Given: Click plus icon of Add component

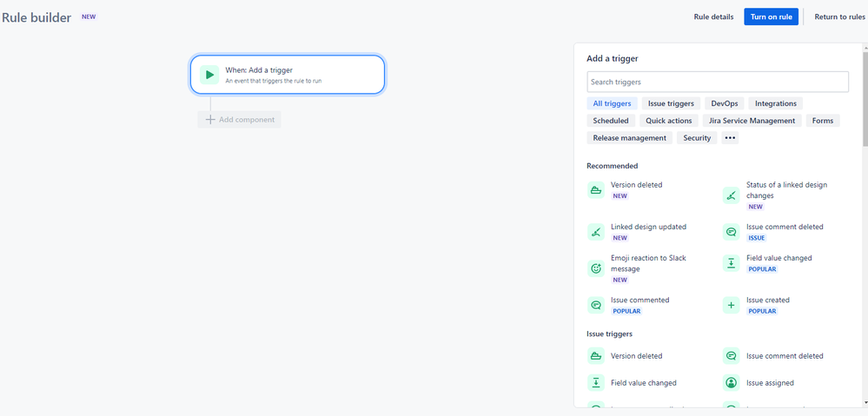Looking at the screenshot, I should (x=209, y=120).
